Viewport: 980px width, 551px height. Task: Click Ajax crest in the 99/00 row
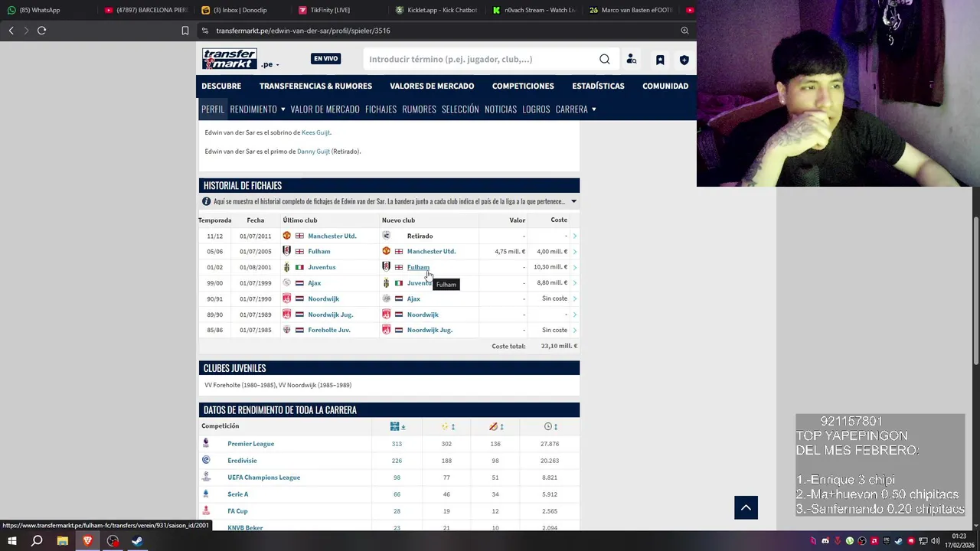(287, 283)
